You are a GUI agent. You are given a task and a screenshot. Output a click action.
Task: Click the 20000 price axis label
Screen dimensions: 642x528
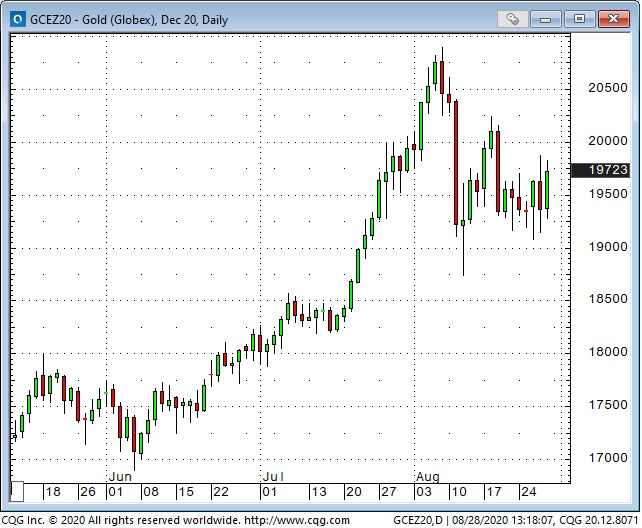608,141
